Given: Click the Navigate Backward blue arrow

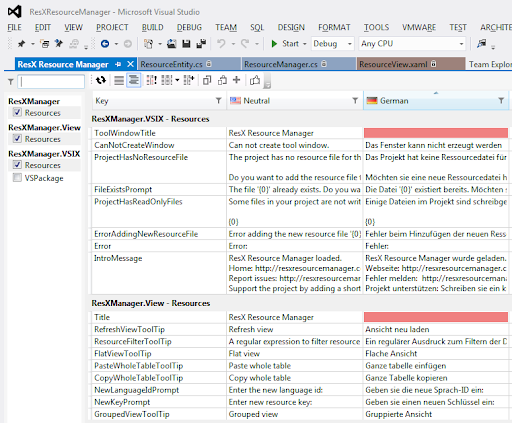Looking at the screenshot, I should point(105,44).
